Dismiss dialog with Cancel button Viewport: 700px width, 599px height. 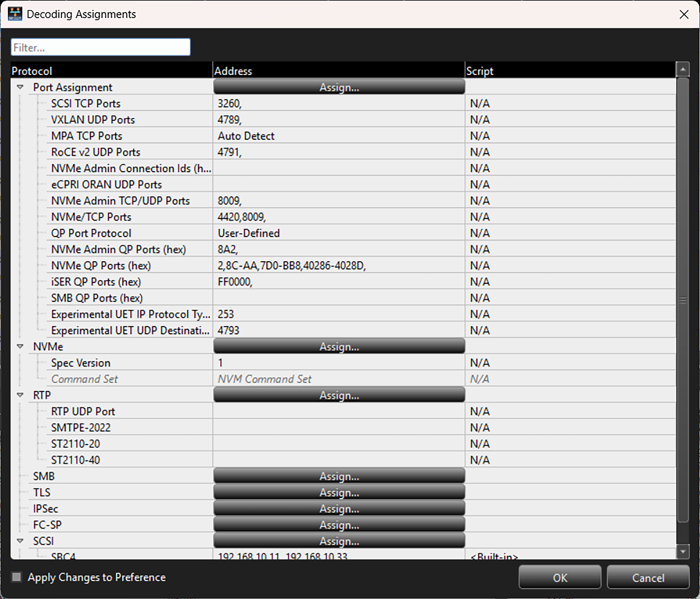pos(648,577)
